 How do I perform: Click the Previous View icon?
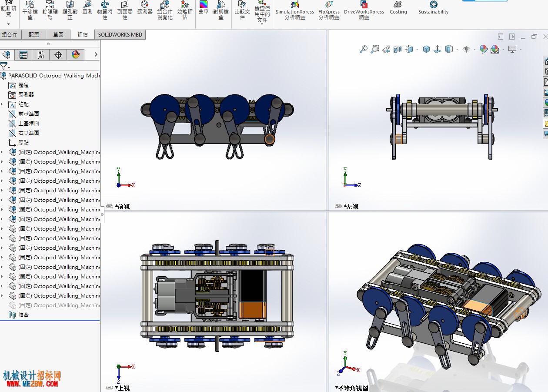(x=386, y=49)
